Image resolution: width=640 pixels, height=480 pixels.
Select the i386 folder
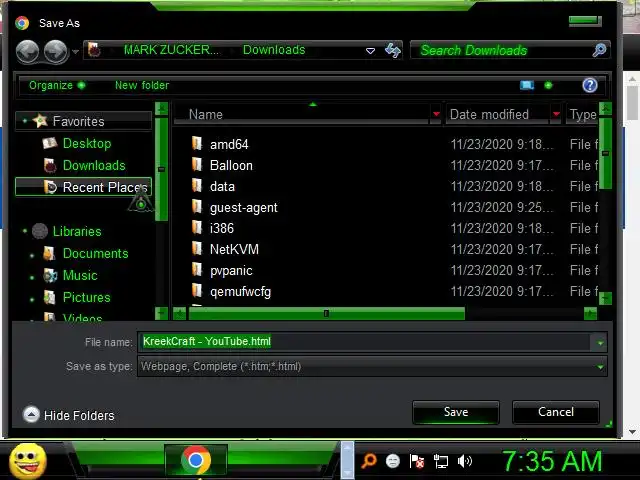pyautogui.click(x=222, y=228)
